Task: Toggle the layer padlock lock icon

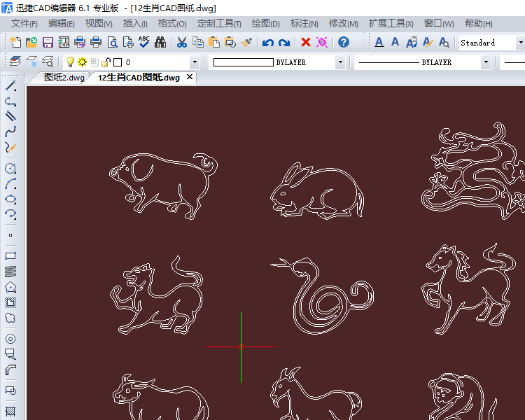Action: (x=106, y=62)
